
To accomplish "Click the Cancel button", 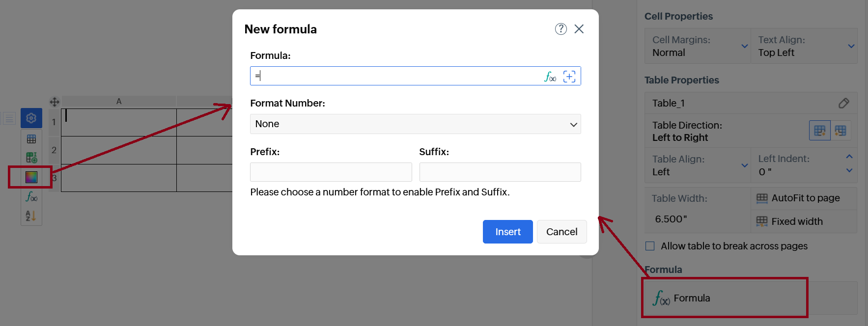I will pos(561,232).
